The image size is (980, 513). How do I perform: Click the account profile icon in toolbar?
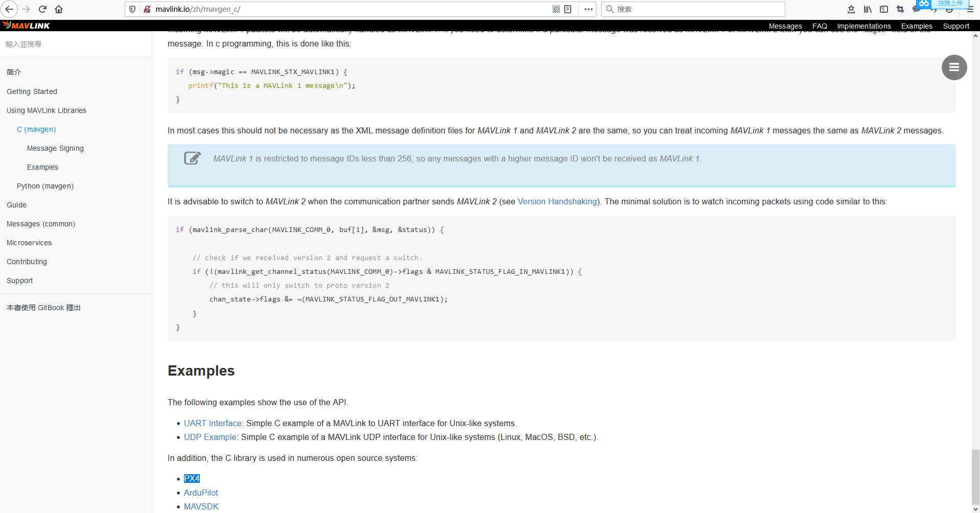coord(949,9)
